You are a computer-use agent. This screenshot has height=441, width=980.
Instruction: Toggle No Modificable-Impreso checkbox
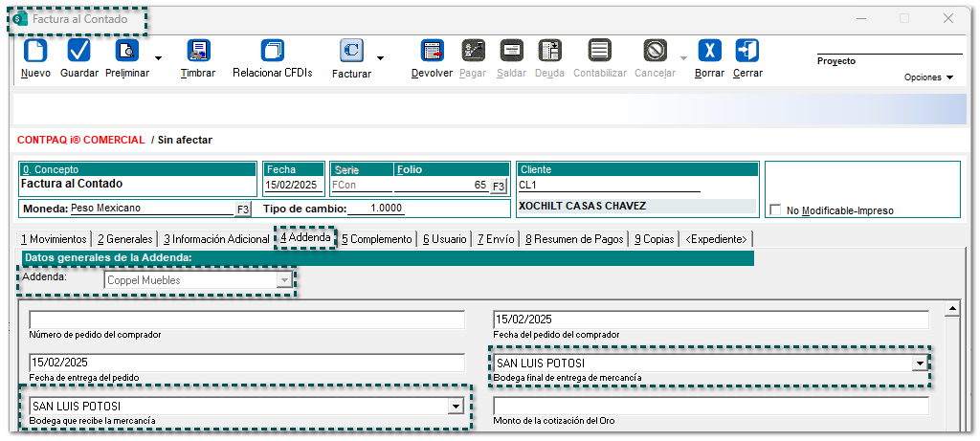(776, 210)
